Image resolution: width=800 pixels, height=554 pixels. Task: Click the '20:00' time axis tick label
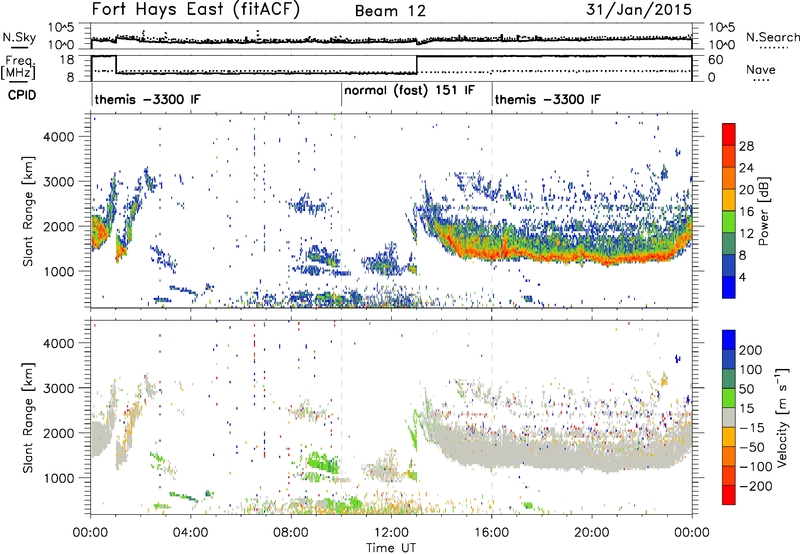(591, 533)
